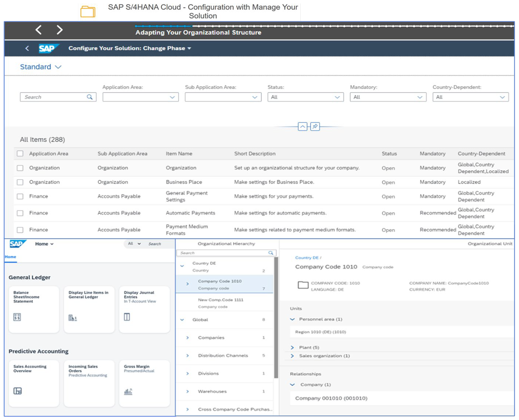Tick the Business Place row checkbox

(x=20, y=182)
